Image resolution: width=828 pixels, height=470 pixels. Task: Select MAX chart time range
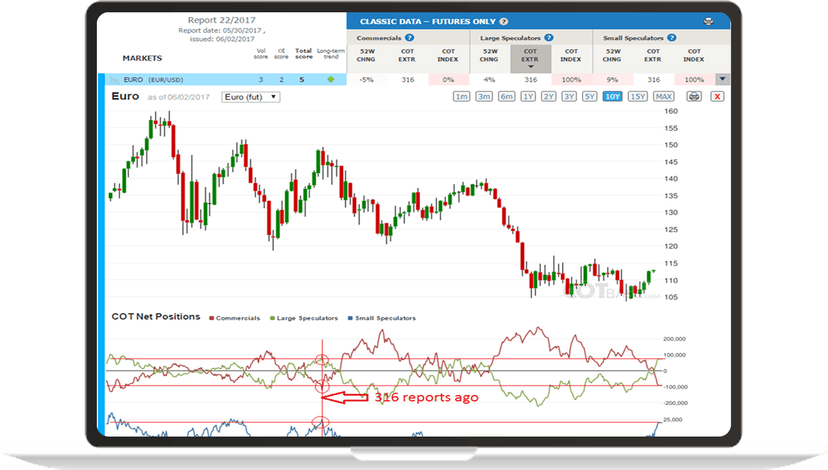tap(664, 97)
